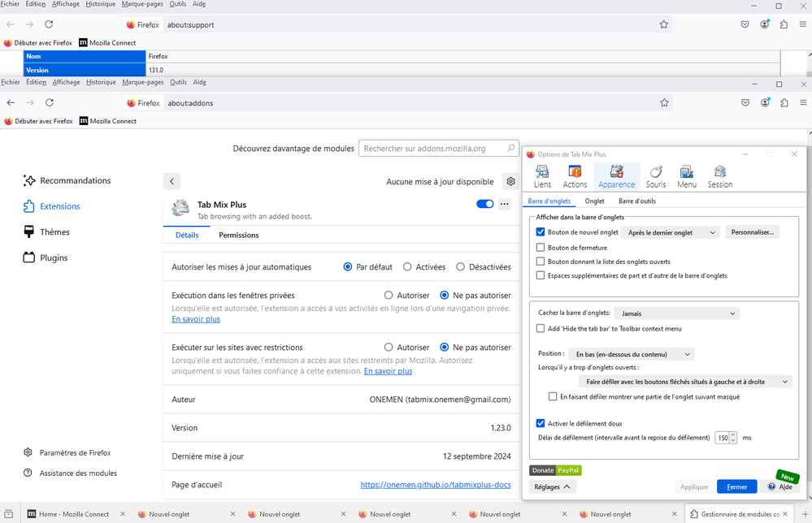Open Pocket in the about:addons window toolbar
812x523 pixels.
(x=745, y=102)
